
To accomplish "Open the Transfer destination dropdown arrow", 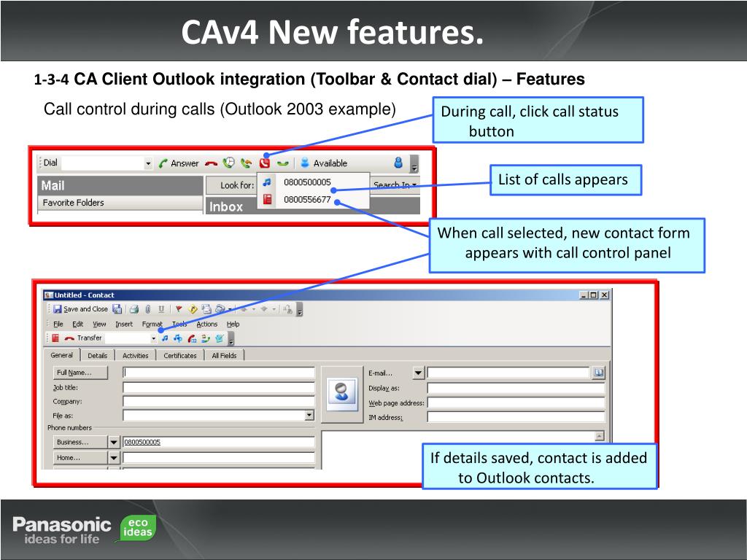I will tap(153, 338).
